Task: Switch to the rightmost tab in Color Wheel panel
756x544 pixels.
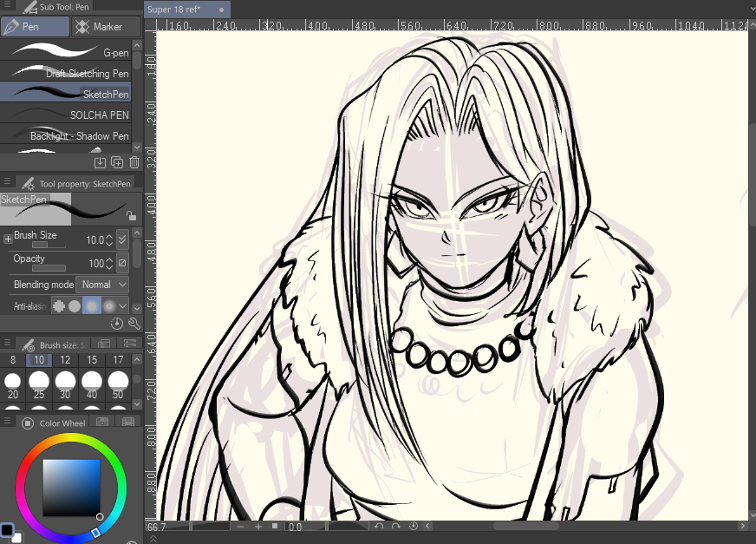Action: click(128, 422)
